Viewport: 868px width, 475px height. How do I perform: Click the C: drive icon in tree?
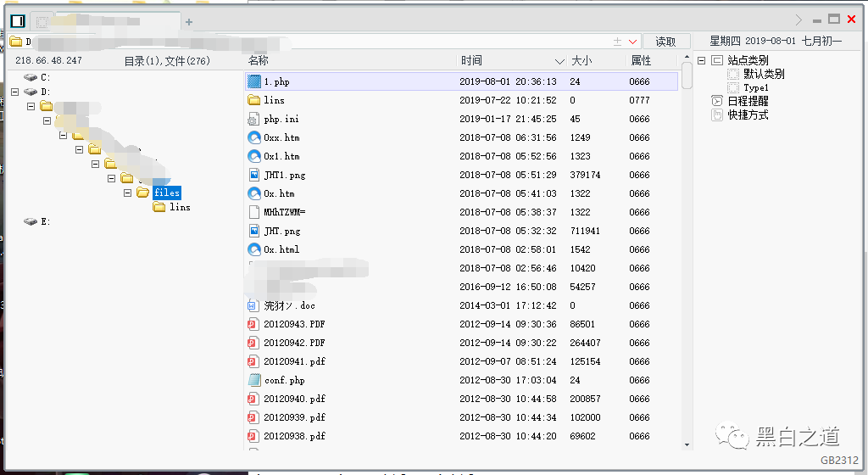click(31, 77)
